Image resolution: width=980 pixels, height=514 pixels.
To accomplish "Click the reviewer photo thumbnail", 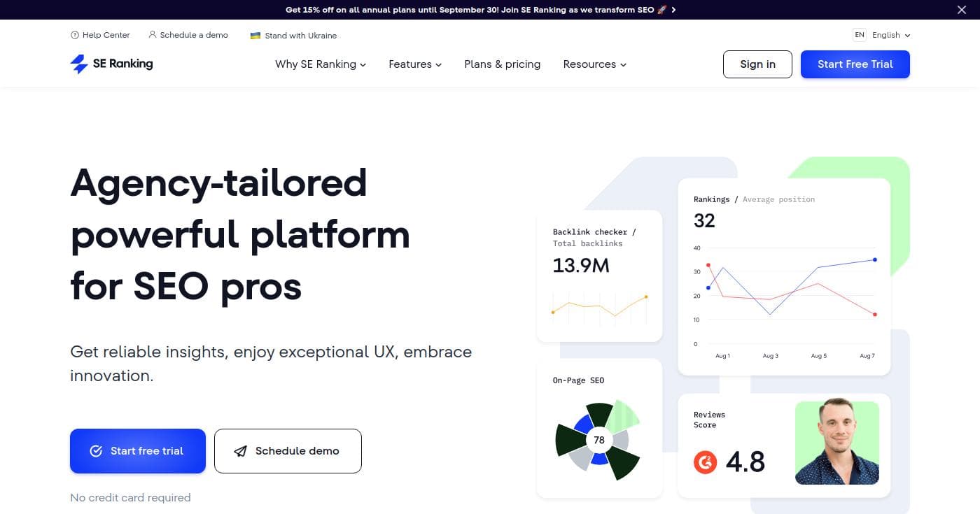I will (836, 443).
